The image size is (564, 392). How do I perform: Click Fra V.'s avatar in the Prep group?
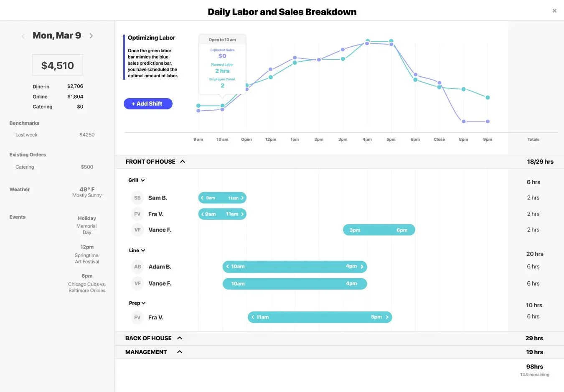coord(137,317)
